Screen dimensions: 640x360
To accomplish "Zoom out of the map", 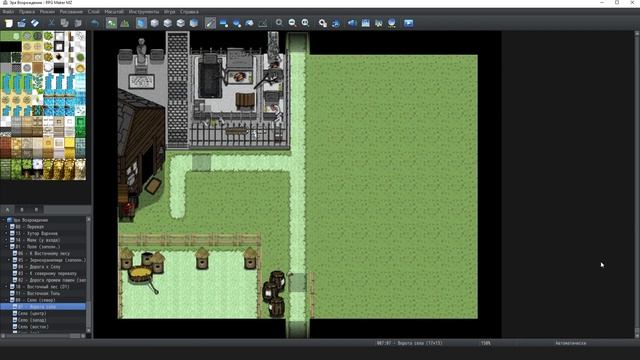I will [x=292, y=23].
